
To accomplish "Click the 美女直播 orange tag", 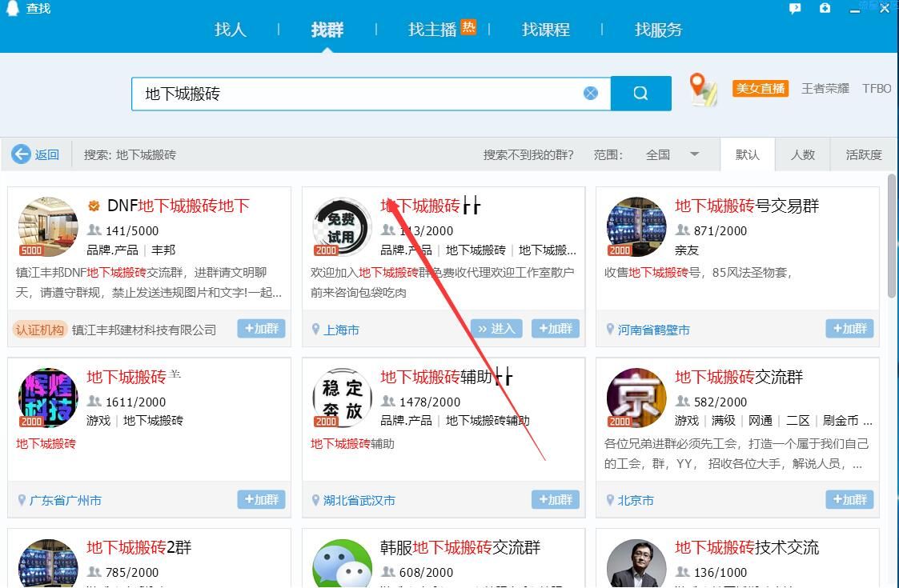I will click(x=761, y=88).
